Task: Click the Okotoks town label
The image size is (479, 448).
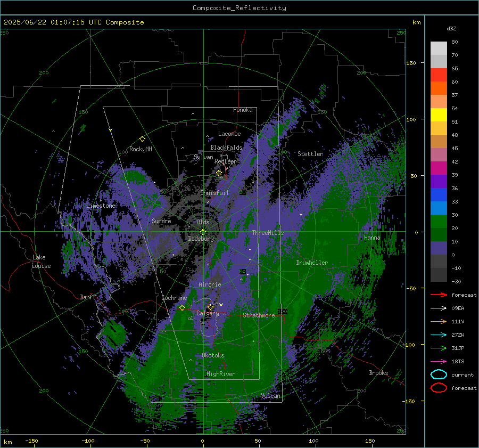Action: 213,355
